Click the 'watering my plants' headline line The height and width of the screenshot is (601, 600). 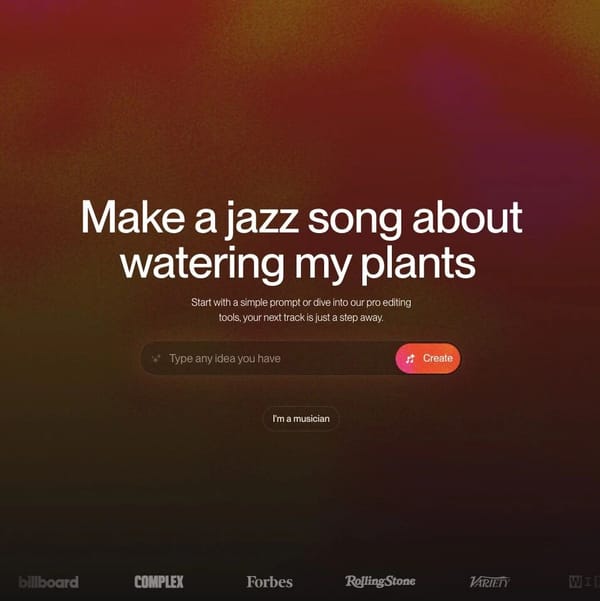point(298,264)
